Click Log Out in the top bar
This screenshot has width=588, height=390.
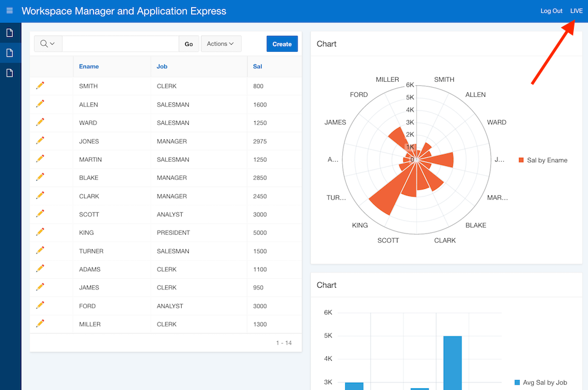(x=551, y=11)
